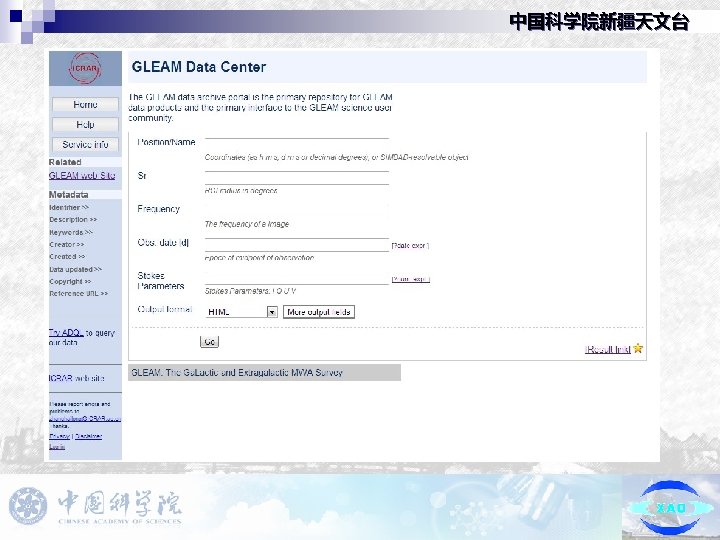
Task: Open date expression help link
Action: click(x=410, y=246)
